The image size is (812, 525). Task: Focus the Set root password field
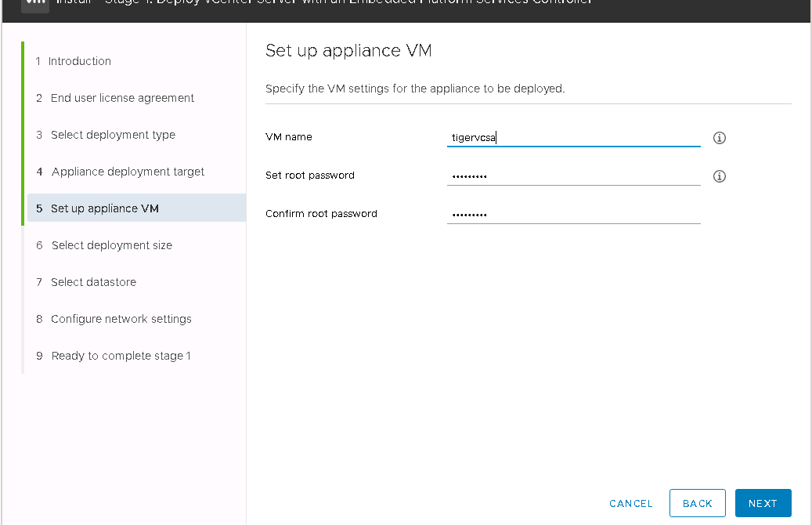coord(573,176)
